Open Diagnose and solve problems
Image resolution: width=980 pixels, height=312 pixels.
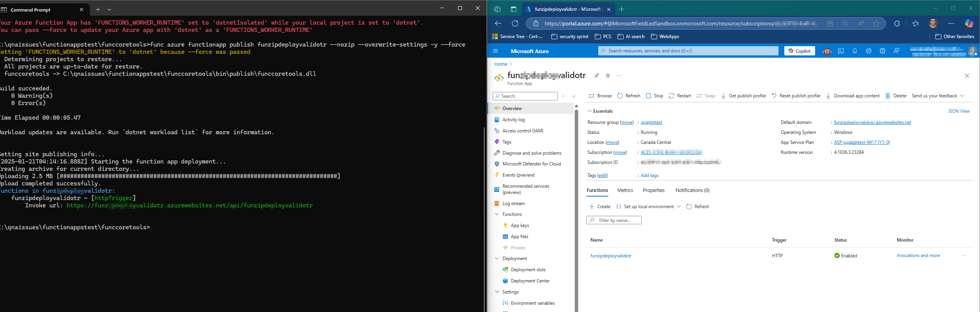[x=531, y=153]
